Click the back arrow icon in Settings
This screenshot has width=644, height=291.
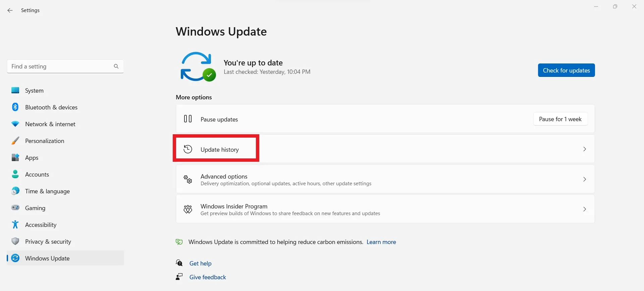pyautogui.click(x=10, y=10)
